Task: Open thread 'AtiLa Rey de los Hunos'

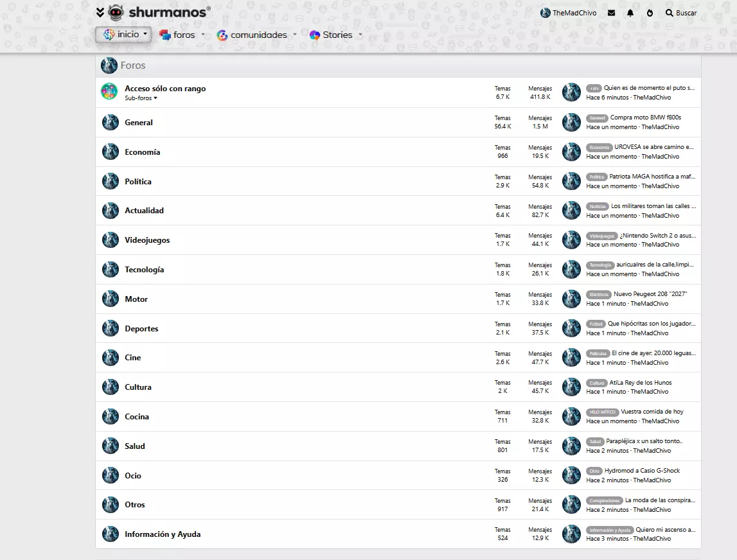Action: (640, 383)
